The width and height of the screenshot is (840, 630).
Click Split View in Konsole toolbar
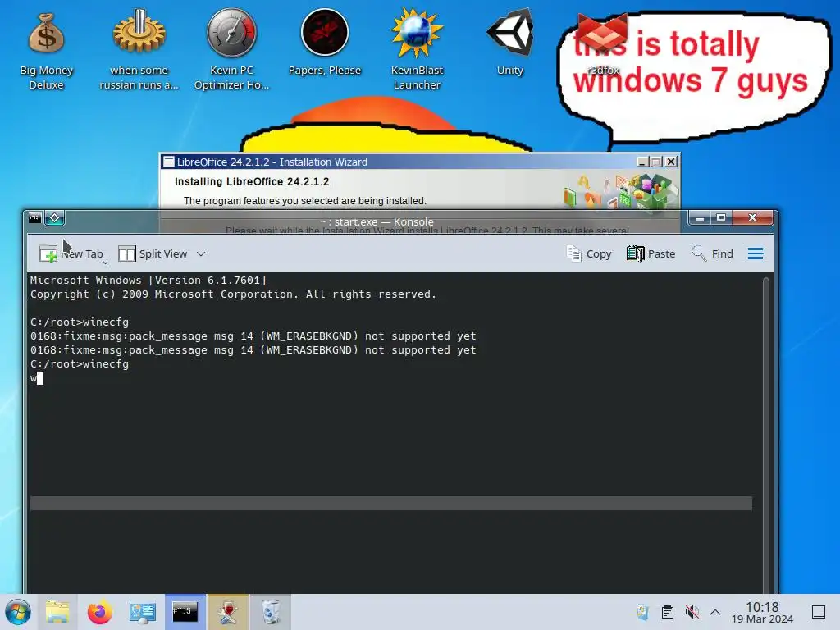pos(153,253)
